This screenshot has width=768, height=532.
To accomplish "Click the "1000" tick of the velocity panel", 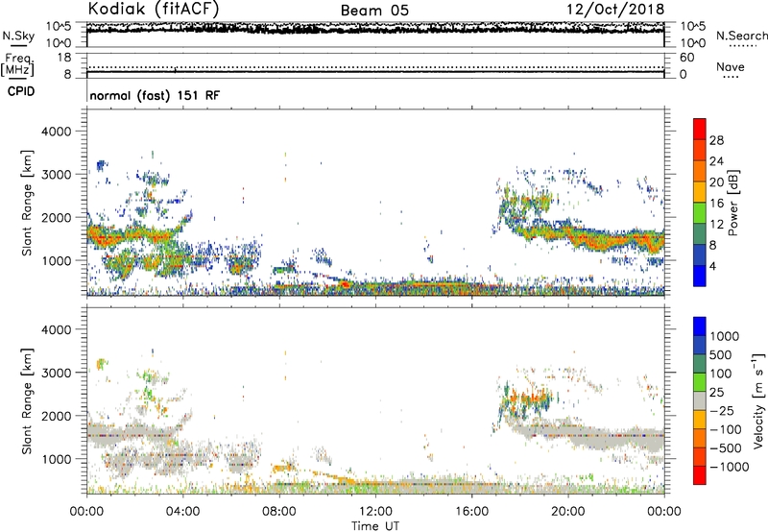I will click(x=56, y=459).
